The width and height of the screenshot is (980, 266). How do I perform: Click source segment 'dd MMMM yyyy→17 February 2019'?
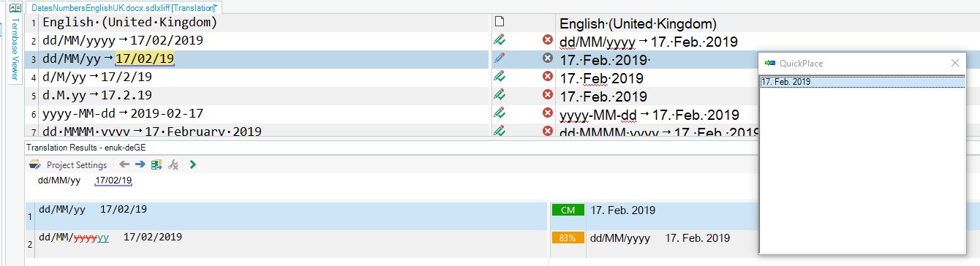tap(152, 132)
